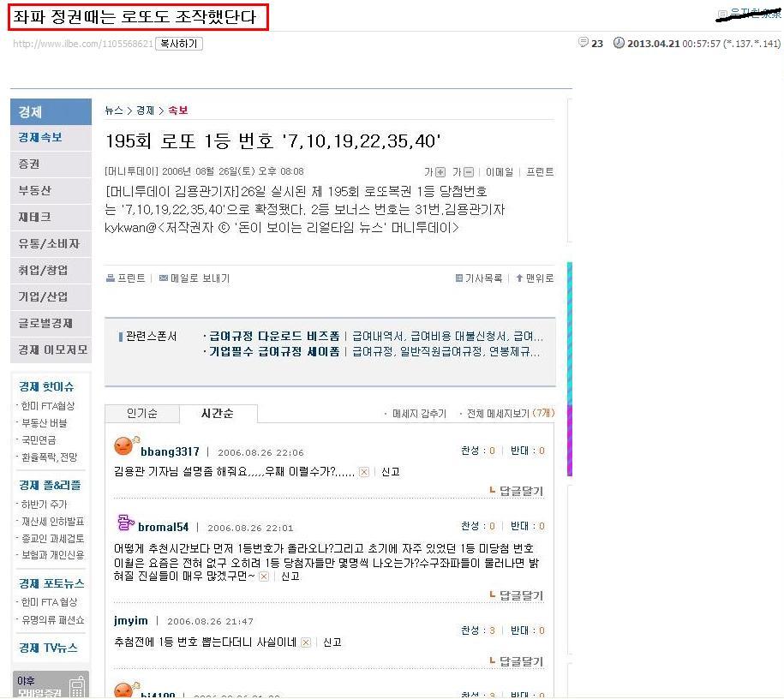This screenshot has height=699, width=784.
Task: Switch to the 인기순 comments tab
Action: 141,414
